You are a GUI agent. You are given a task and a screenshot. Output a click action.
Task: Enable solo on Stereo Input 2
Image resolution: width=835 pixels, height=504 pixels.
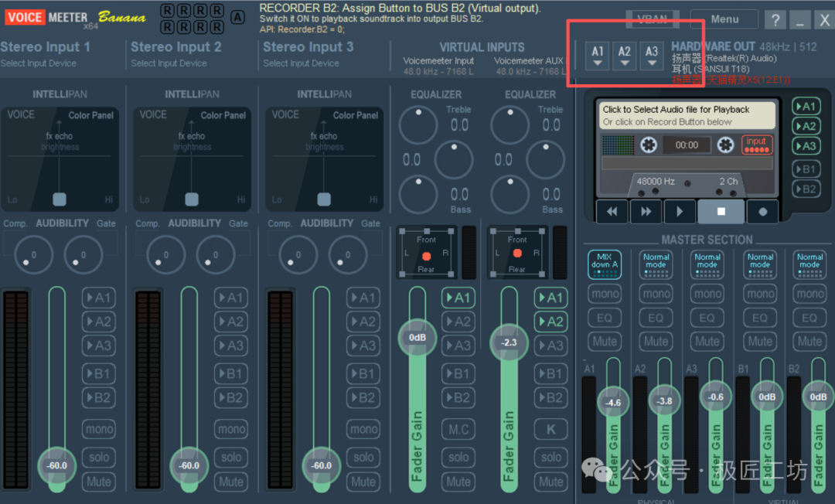click(231, 457)
